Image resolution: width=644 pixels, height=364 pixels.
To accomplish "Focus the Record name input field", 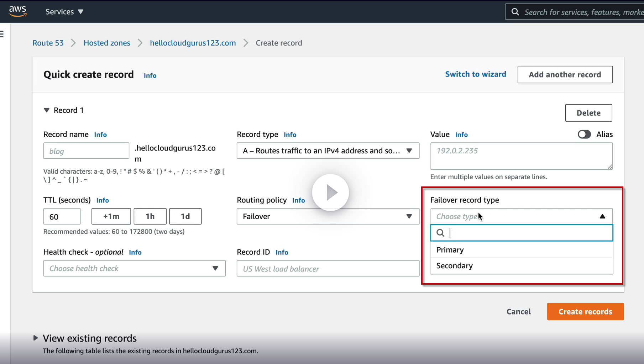I will (x=86, y=151).
